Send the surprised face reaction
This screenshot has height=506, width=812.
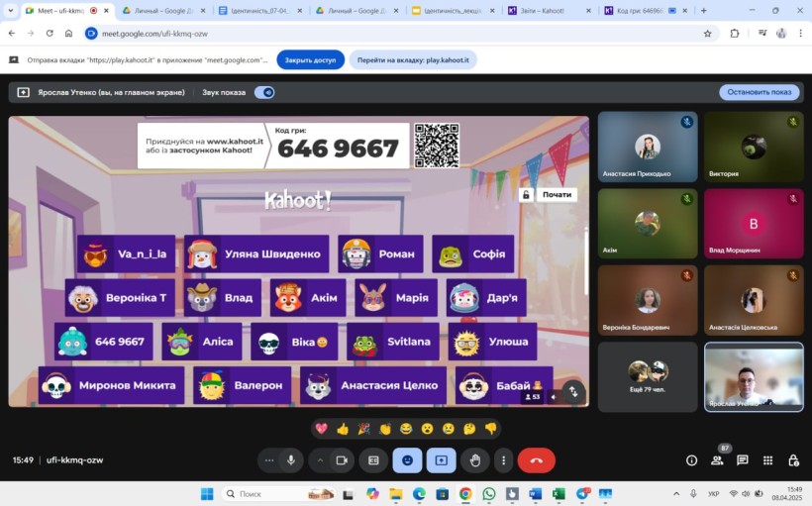(x=427, y=429)
